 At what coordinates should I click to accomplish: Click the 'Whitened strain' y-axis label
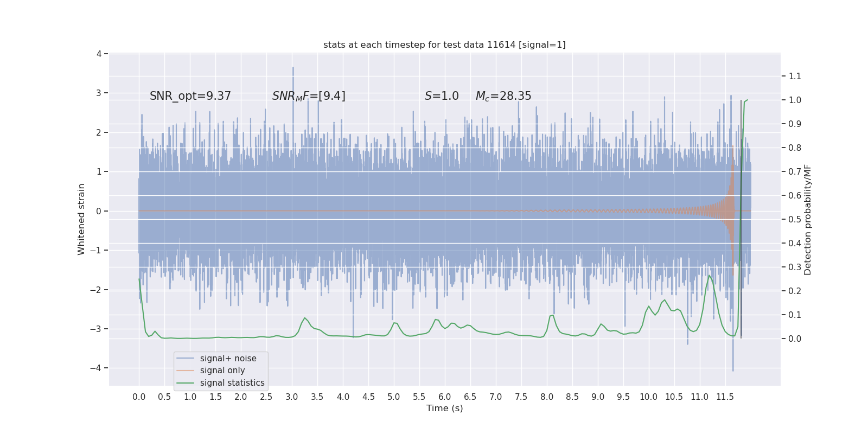81,219
